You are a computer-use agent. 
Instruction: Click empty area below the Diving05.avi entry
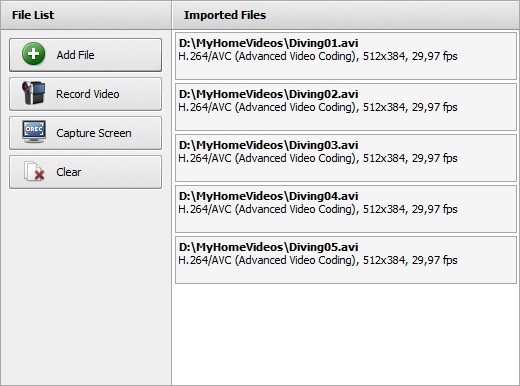(346, 334)
